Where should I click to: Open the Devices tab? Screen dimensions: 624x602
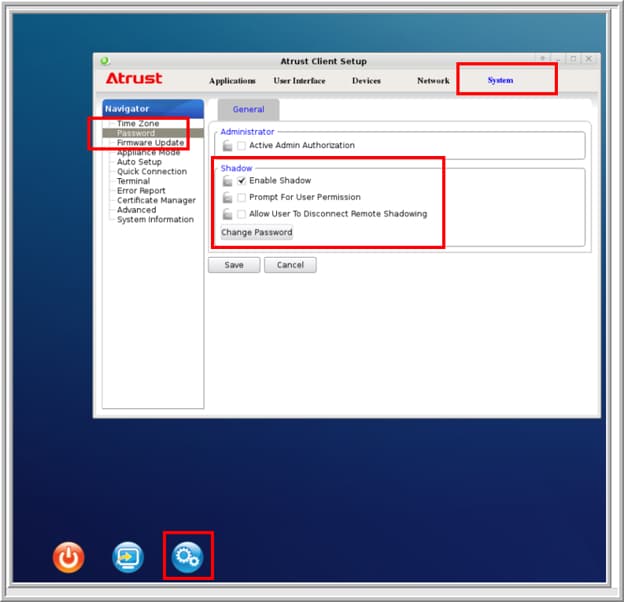point(367,81)
